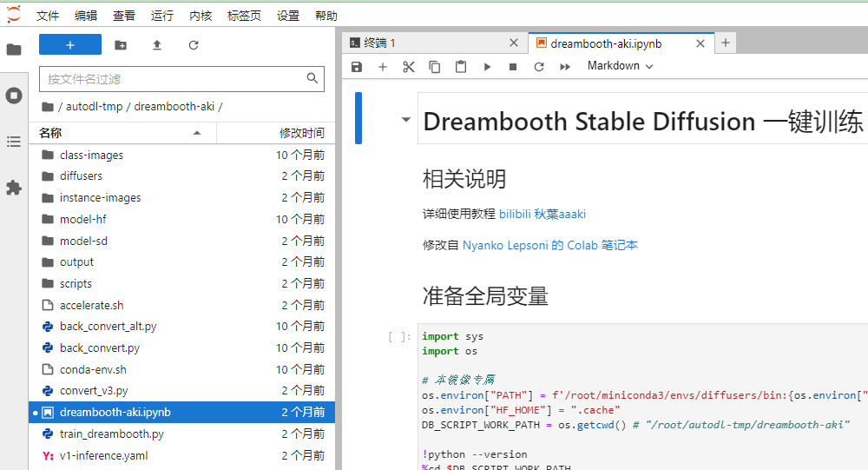Open the 编辑 menu
Image resolution: width=868 pixels, height=470 pixels.
86,16
